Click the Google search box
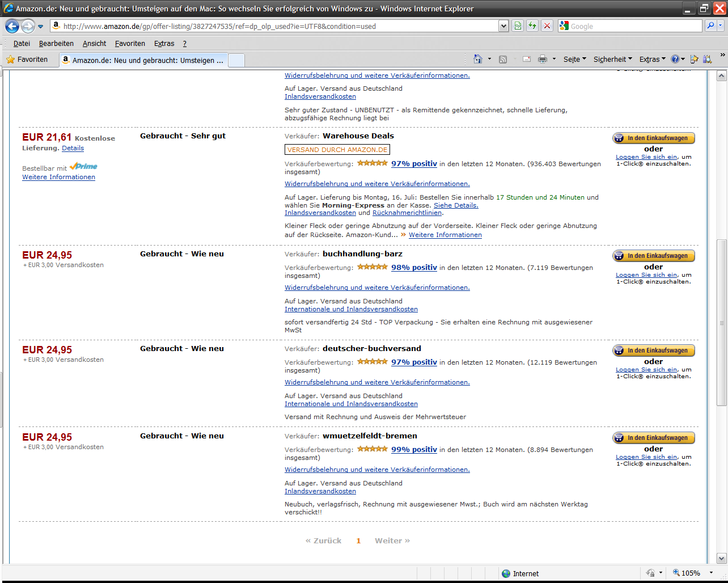 pyautogui.click(x=635, y=26)
